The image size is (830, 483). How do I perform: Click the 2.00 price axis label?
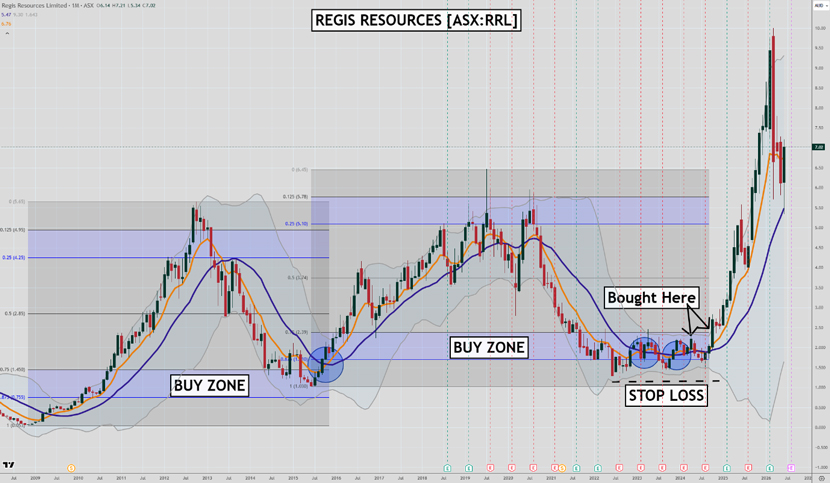[x=819, y=347]
